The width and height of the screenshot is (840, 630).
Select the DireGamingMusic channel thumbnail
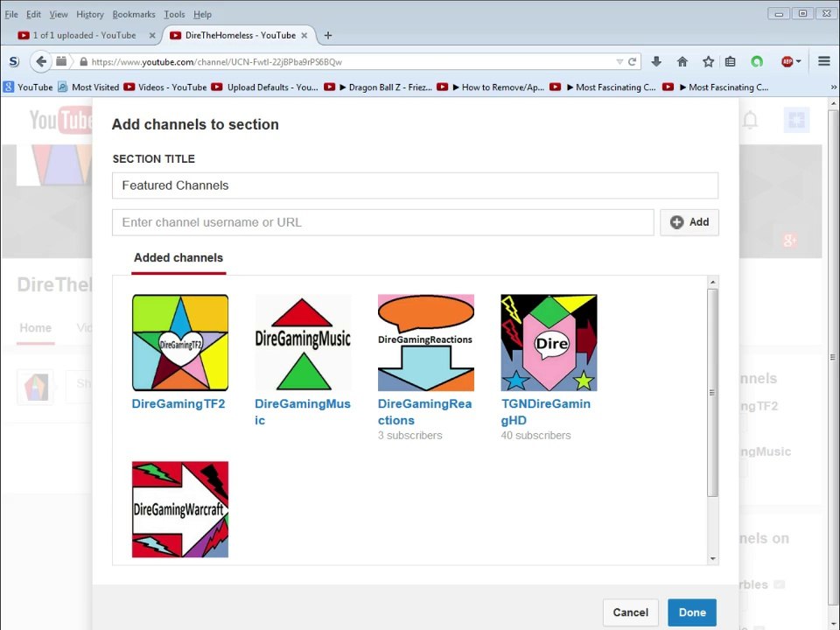click(304, 342)
